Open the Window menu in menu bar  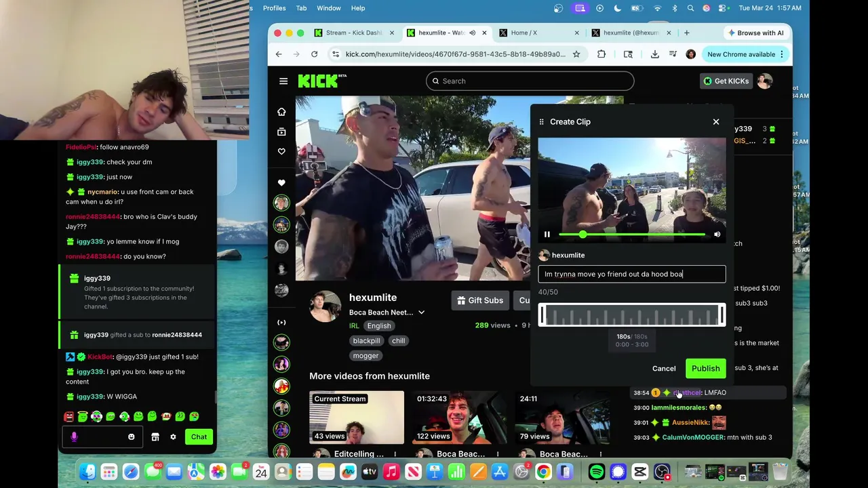(329, 8)
